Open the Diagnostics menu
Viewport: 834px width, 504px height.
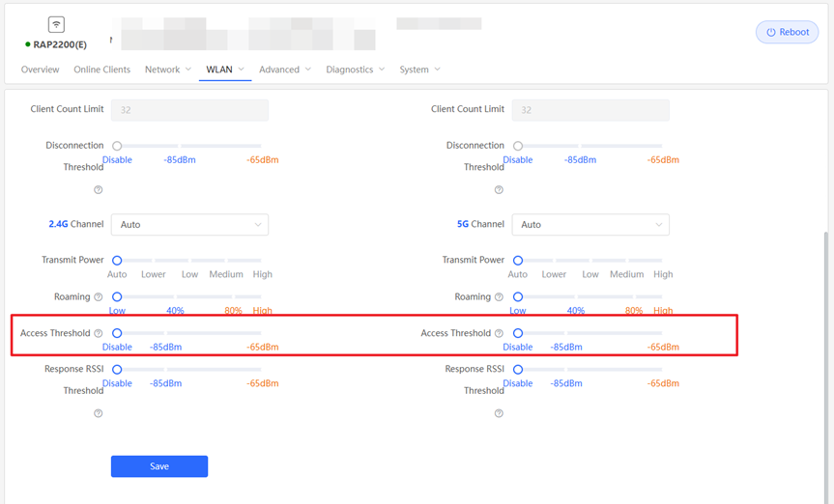tap(355, 70)
